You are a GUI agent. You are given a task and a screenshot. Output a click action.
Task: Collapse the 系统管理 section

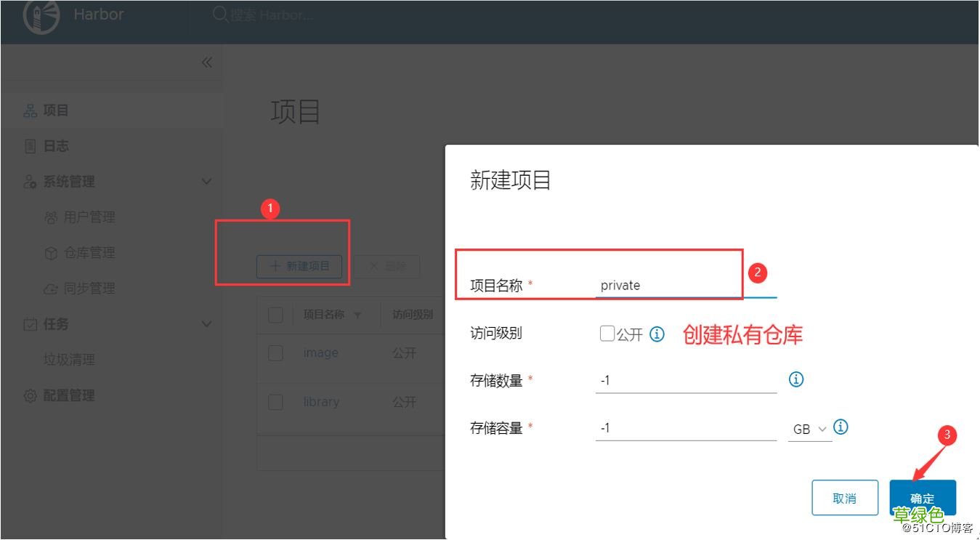pyautogui.click(x=206, y=181)
